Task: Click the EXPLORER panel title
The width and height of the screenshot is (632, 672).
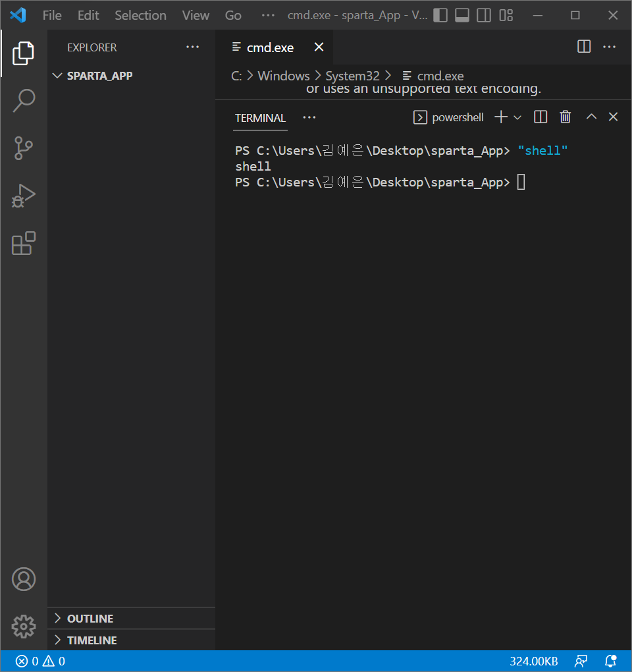Action: (92, 47)
